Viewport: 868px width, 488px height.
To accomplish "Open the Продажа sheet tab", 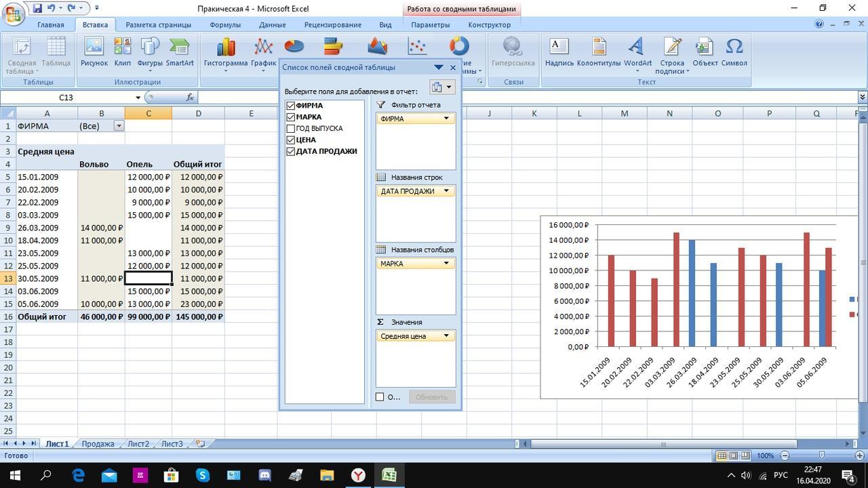I will (98, 444).
